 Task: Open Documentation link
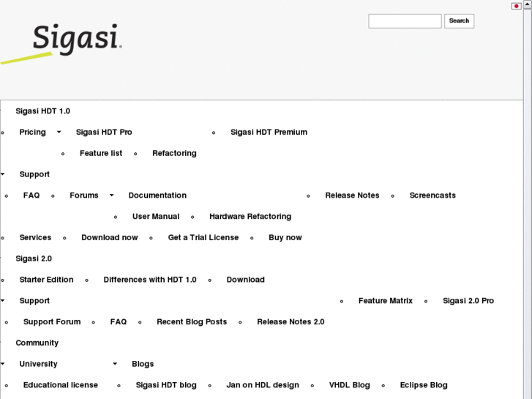pyautogui.click(x=157, y=195)
